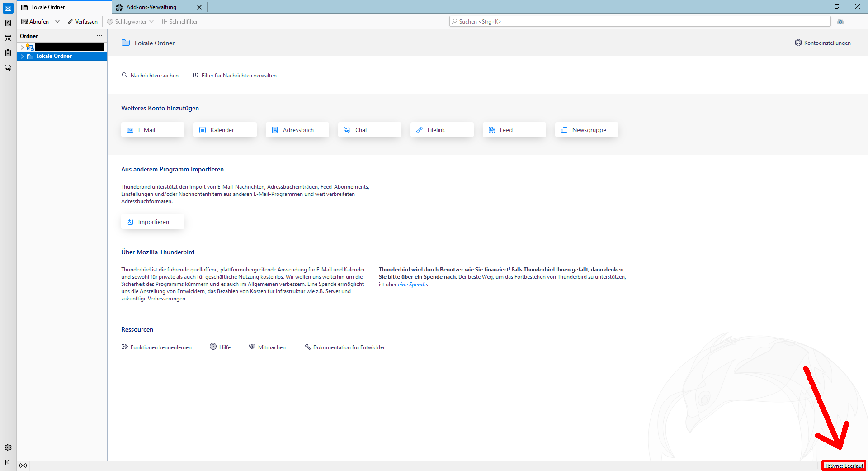Open the Abrufen dropdown arrow
Screen dimensions: 868x471
pyautogui.click(x=57, y=21)
